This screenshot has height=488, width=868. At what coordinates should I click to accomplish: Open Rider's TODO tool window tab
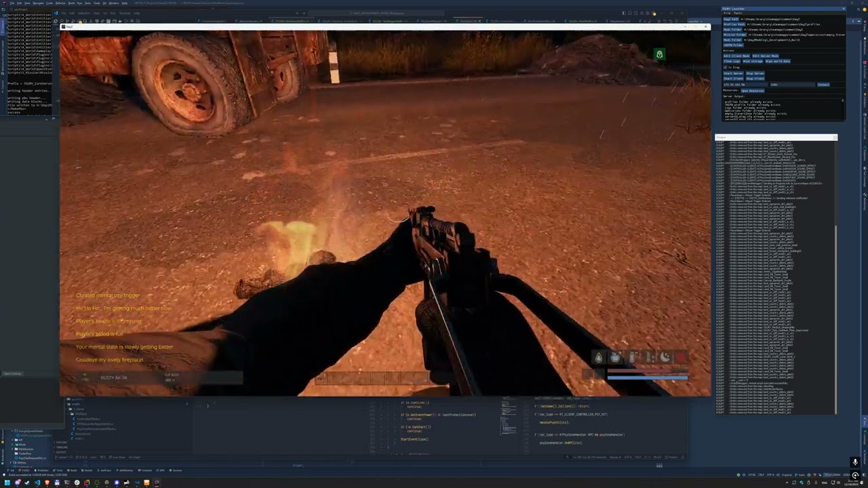(24, 470)
